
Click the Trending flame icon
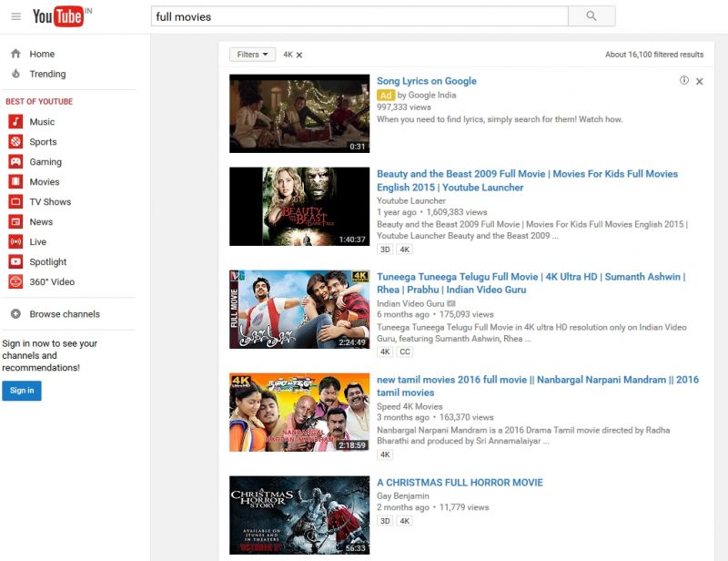click(15, 74)
